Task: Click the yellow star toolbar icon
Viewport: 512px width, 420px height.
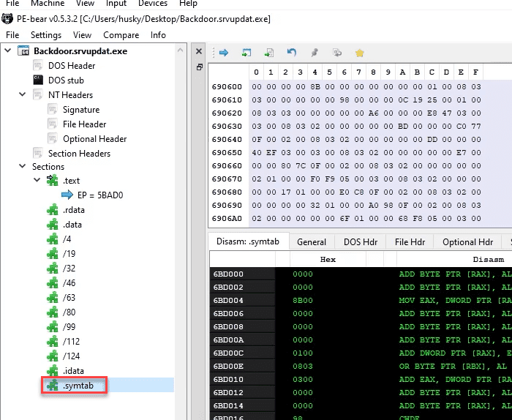Action: (359, 53)
